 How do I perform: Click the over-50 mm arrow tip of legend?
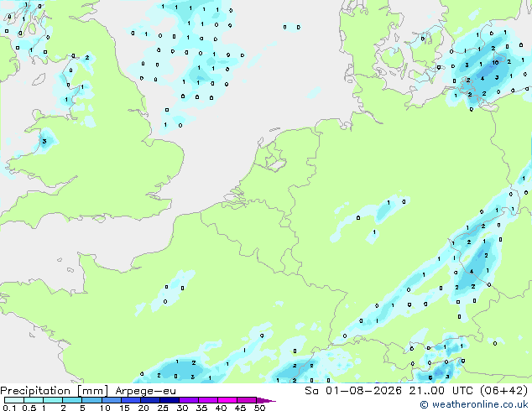tap(266, 400)
